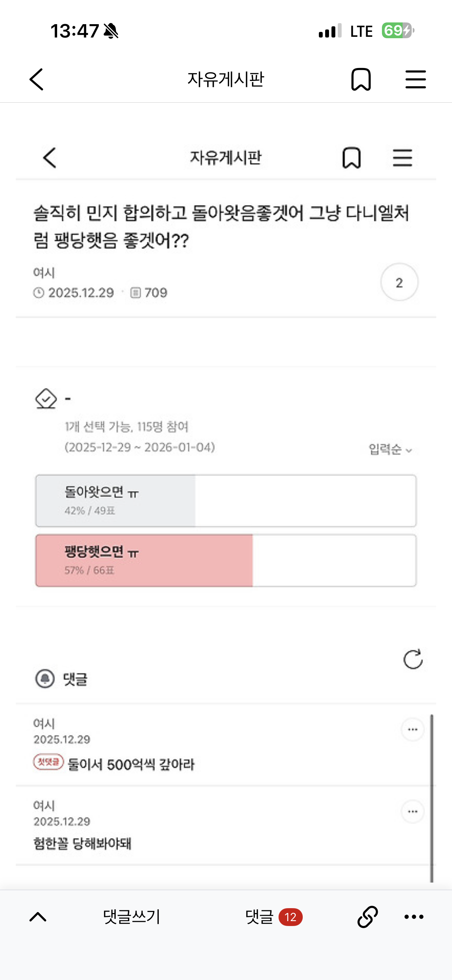Toggle the comment notification bell
The image size is (452, 980).
(x=45, y=679)
